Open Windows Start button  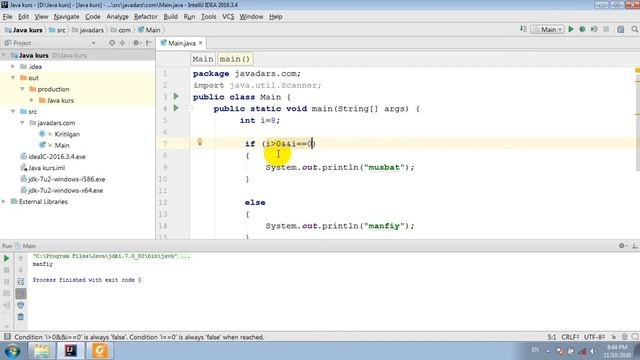12,351
